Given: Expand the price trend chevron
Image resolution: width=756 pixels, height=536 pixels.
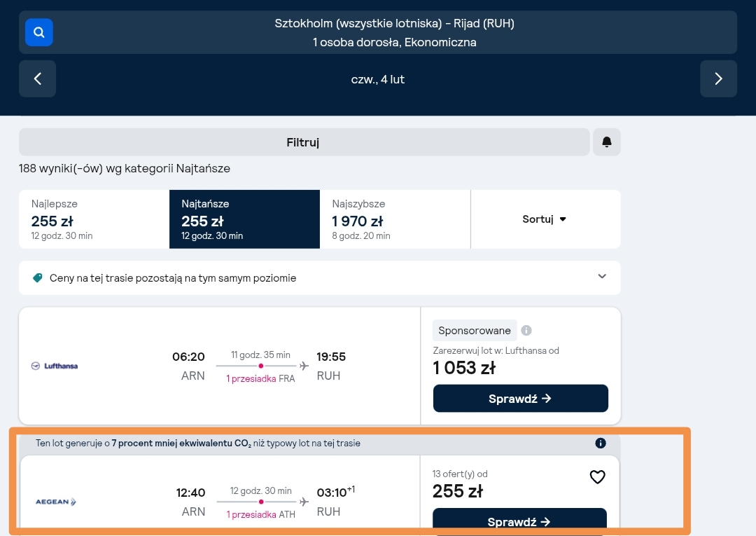Looking at the screenshot, I should point(602,277).
